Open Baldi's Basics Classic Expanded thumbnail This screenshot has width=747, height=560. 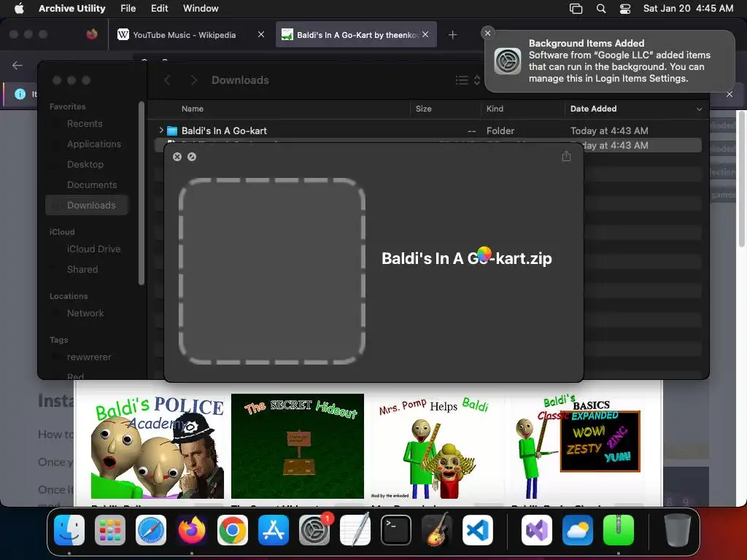click(x=578, y=446)
